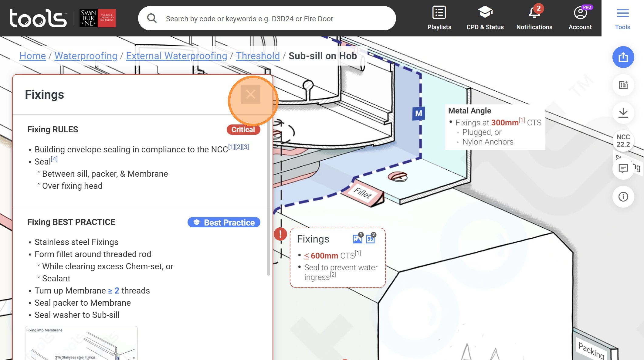Click the download arrow icon
Image resolution: width=644 pixels, height=360 pixels.
(623, 113)
